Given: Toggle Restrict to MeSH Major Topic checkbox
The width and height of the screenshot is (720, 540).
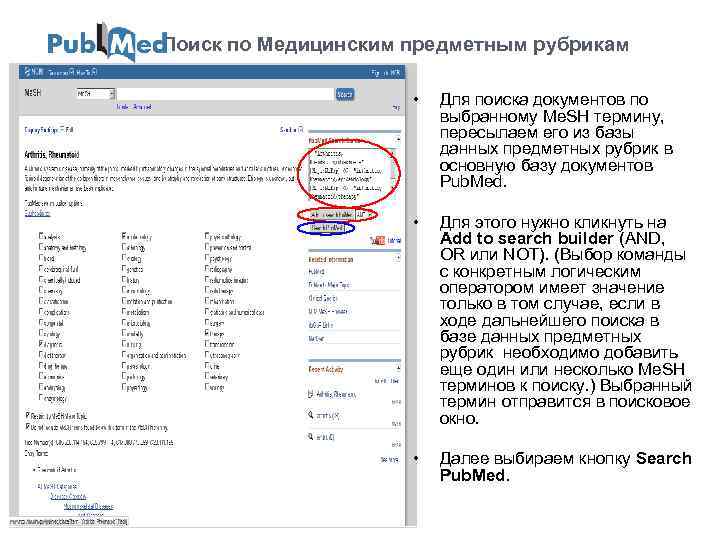Looking at the screenshot, I should coord(28,415).
